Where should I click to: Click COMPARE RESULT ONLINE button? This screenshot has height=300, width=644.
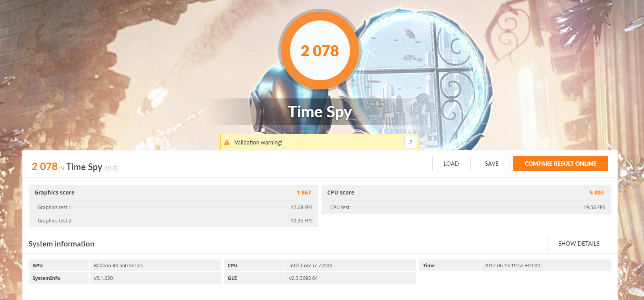click(x=560, y=164)
